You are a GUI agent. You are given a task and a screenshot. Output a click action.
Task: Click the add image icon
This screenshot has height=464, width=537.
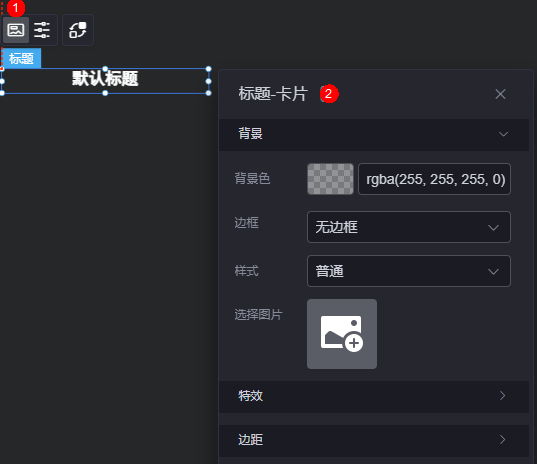[x=342, y=333]
